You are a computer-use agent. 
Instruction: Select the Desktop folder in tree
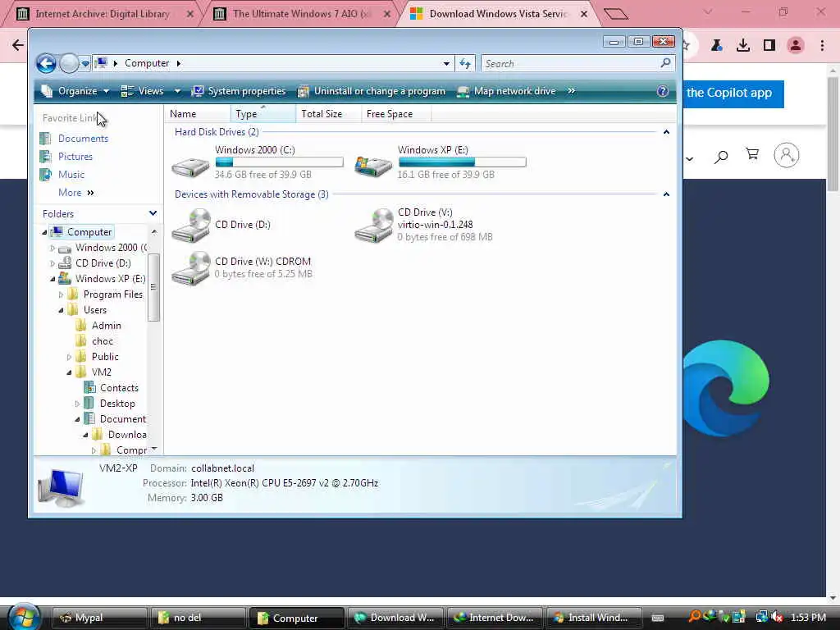click(117, 404)
